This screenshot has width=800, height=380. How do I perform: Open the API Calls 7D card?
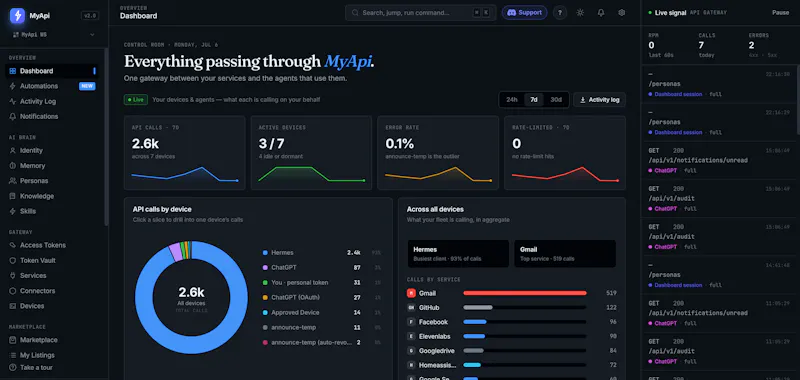185,153
